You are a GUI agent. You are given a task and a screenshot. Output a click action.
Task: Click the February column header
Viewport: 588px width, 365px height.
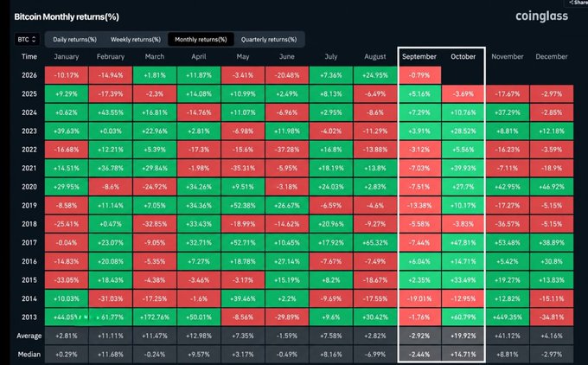(x=111, y=56)
